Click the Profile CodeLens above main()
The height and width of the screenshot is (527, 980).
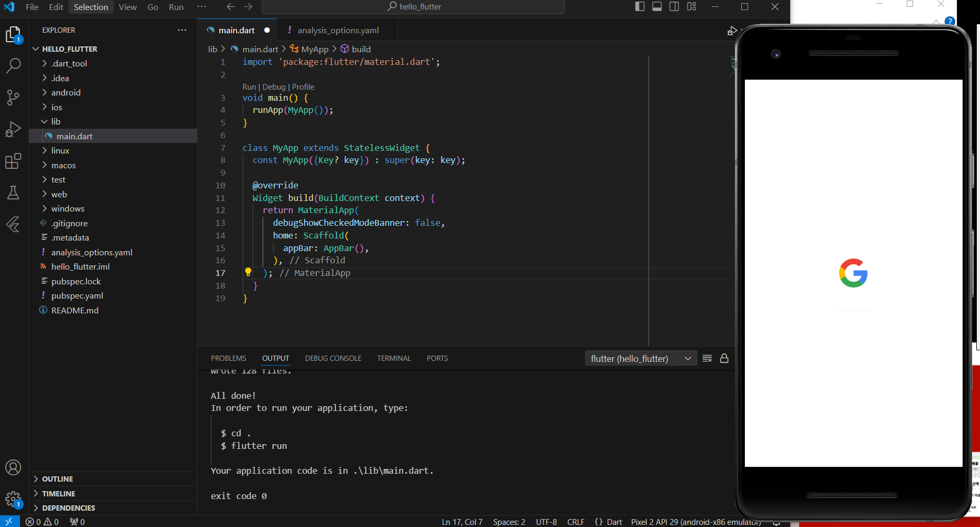[303, 87]
